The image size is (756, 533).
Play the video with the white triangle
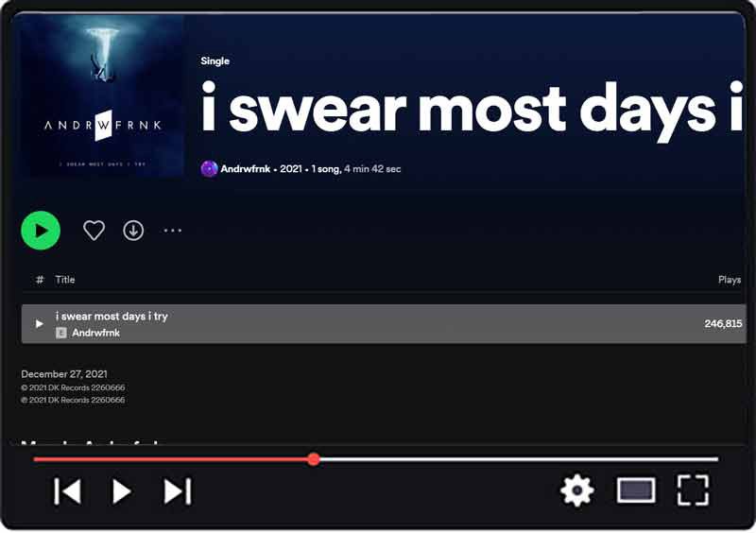coord(122,491)
